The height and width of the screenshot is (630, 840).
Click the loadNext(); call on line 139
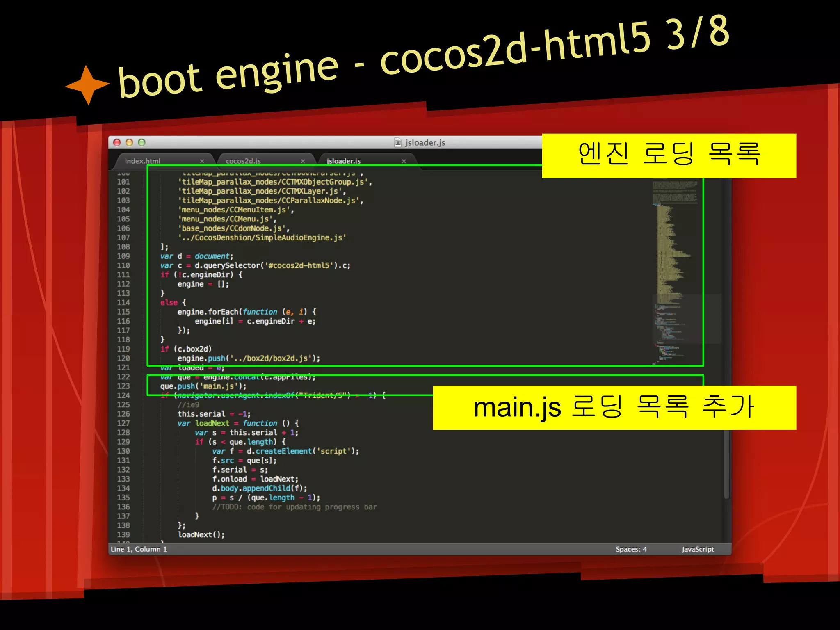(x=201, y=534)
